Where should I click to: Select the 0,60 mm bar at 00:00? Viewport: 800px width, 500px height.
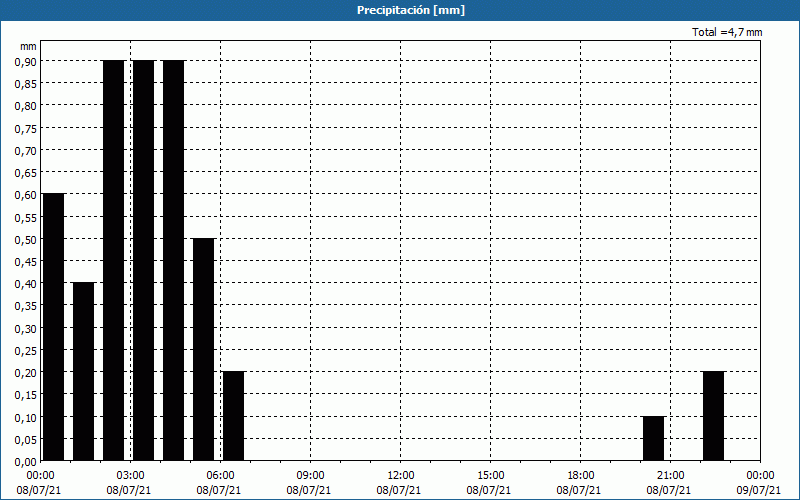(54, 327)
